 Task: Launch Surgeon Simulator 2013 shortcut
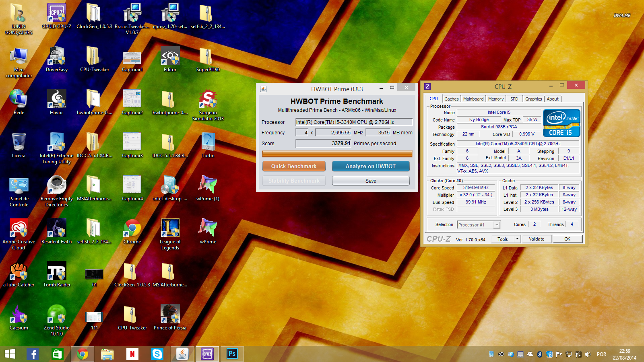tap(208, 105)
